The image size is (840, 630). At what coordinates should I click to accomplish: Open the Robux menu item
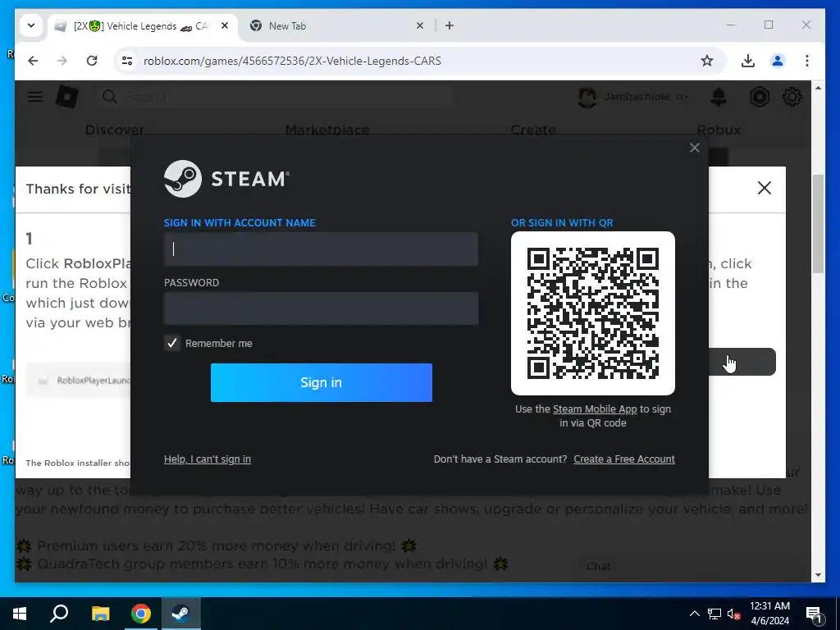(x=719, y=130)
